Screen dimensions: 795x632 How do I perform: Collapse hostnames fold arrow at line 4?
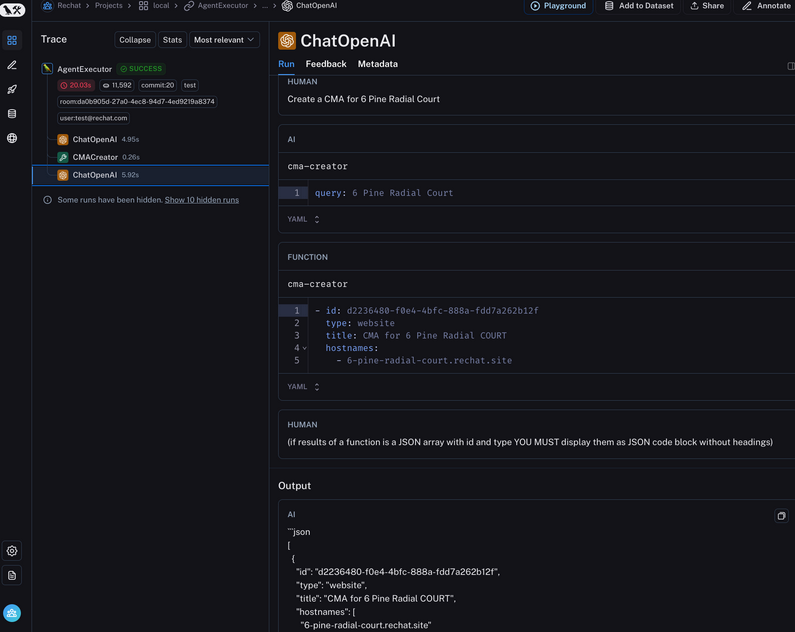305,348
